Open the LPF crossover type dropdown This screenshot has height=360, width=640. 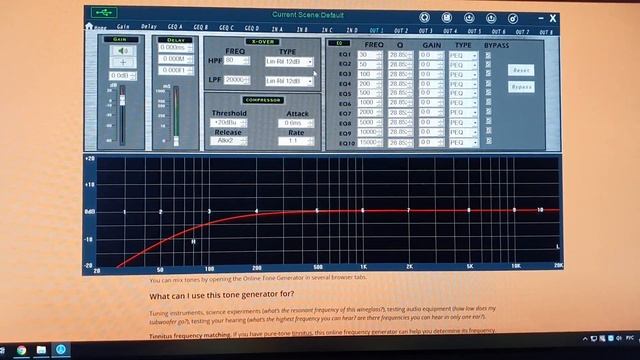289,81
